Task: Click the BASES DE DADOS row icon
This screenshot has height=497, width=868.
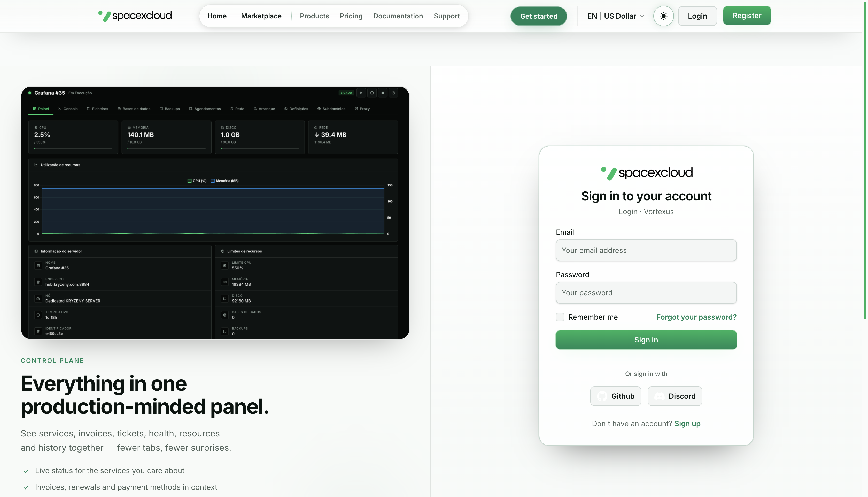Action: [x=225, y=315]
